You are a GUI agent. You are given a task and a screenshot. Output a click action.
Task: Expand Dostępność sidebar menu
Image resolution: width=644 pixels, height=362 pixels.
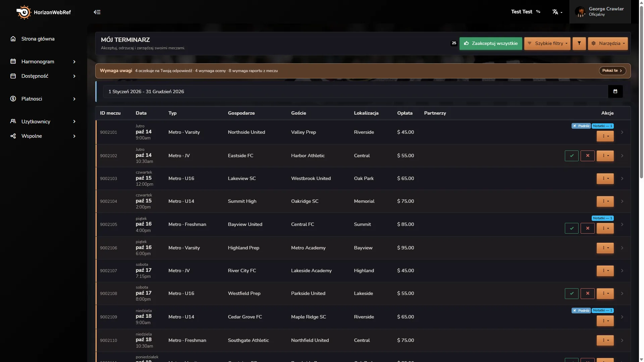click(44, 76)
